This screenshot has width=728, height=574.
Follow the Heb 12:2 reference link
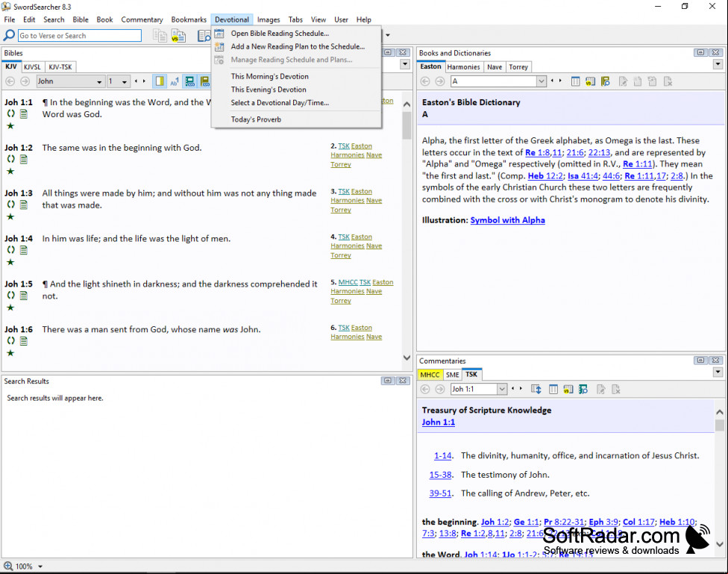click(x=545, y=175)
